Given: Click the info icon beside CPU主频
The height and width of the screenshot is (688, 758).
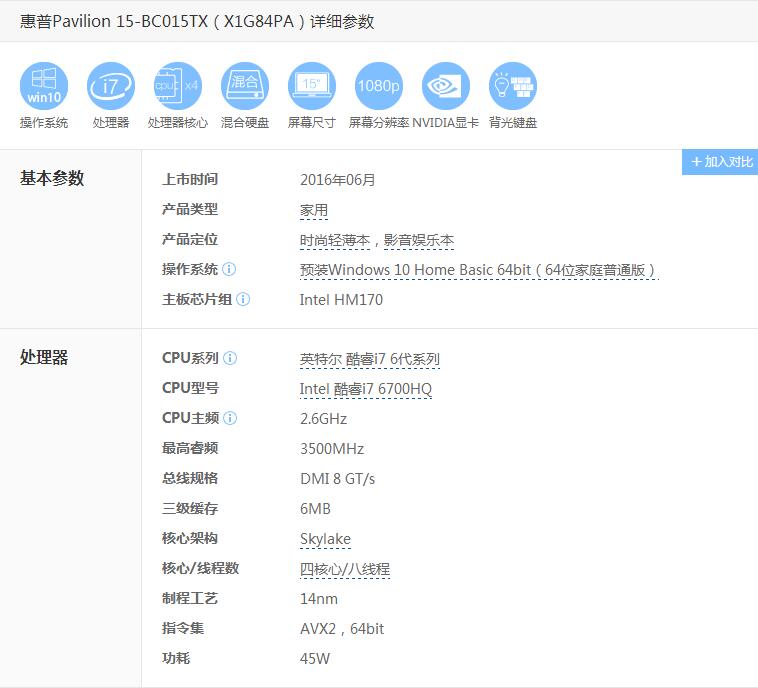Looking at the screenshot, I should (x=230, y=419).
